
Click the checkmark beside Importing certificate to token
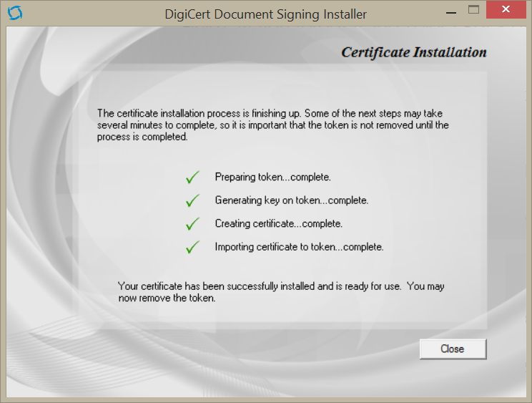(192, 248)
